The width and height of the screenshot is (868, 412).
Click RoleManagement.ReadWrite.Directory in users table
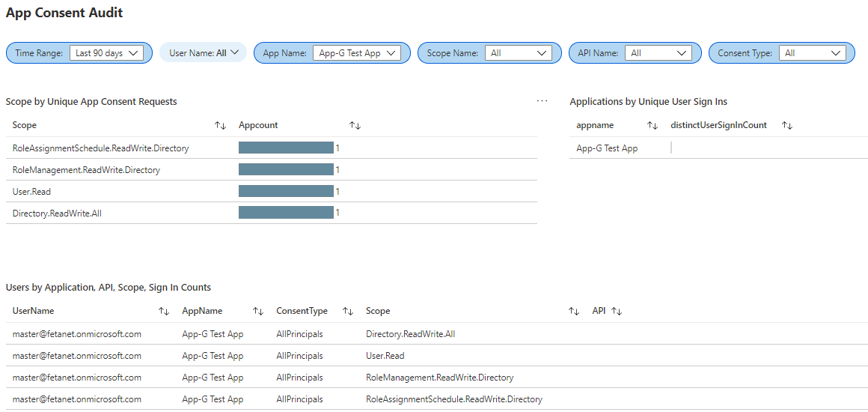(439, 378)
